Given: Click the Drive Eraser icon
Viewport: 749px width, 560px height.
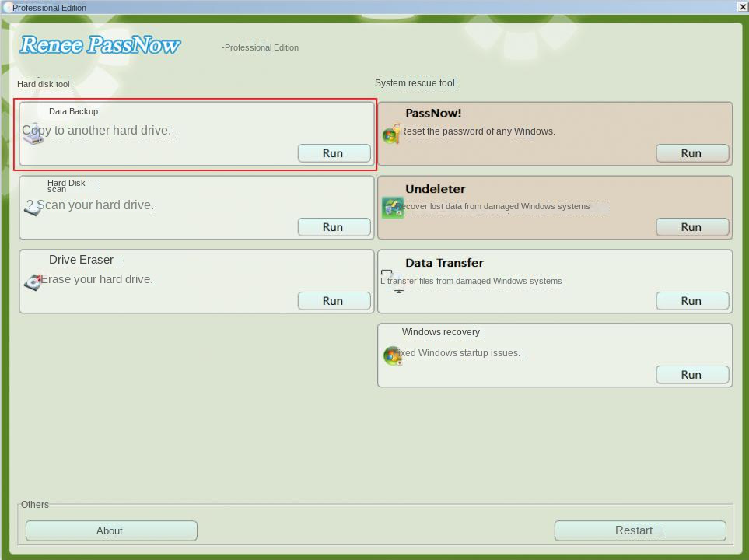Looking at the screenshot, I should 33,282.
